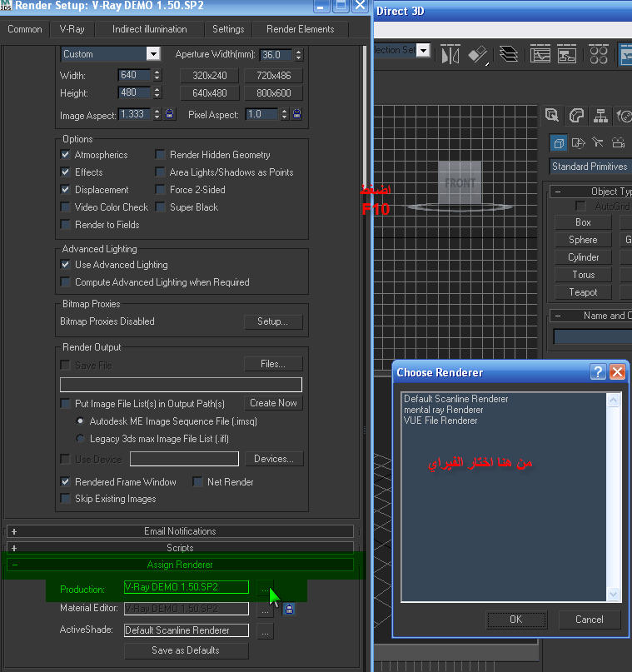Screen dimensions: 632x672
Task: Check Skip Existing Images
Action: pyautogui.click(x=66, y=499)
